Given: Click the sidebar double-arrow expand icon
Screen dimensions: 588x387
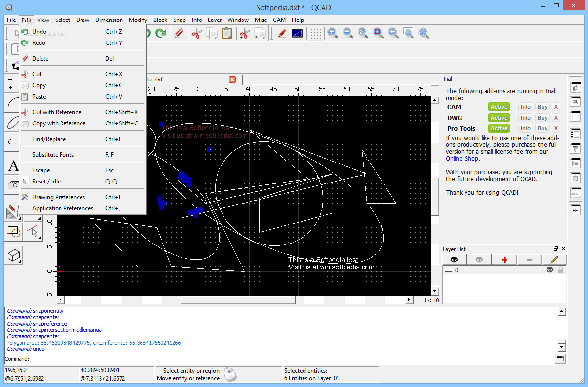Looking at the screenshot, I should 576,210.
